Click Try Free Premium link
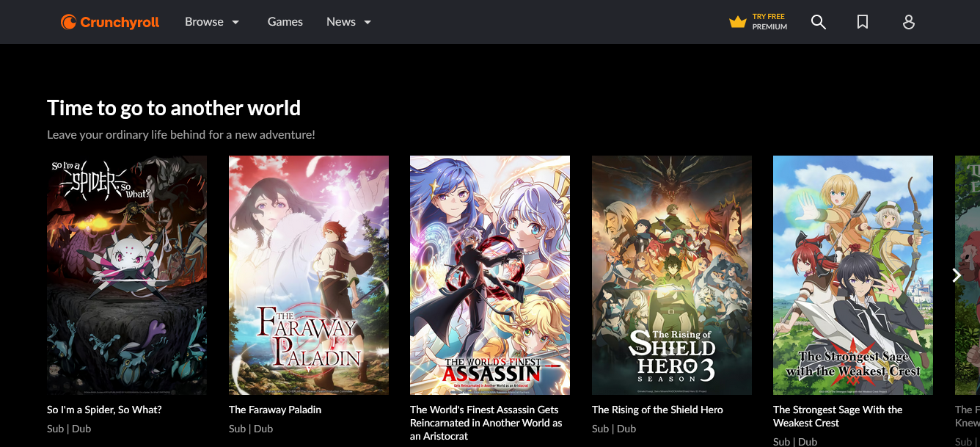The width and height of the screenshot is (980, 447). [758, 22]
